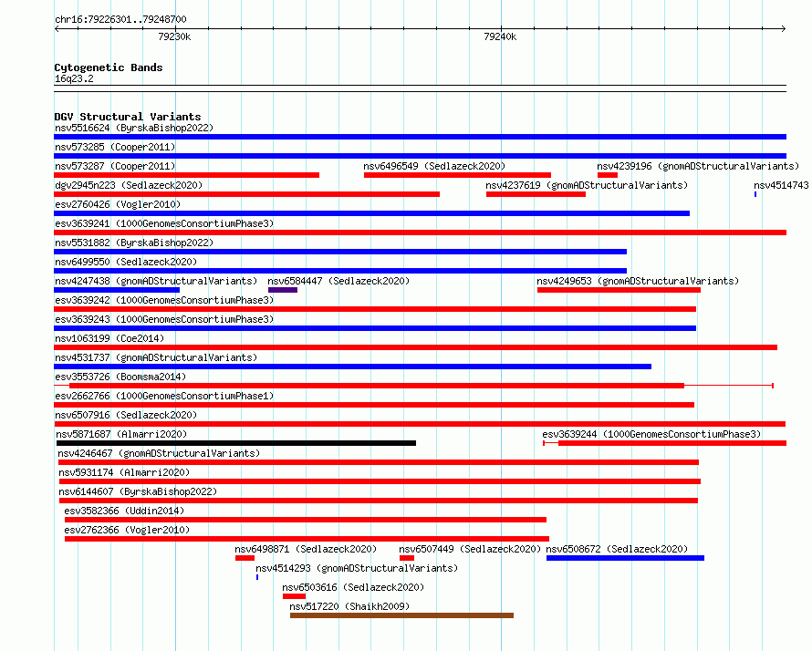
Task: Click the tiny blue marker under nsv4514743
Action: click(x=755, y=194)
